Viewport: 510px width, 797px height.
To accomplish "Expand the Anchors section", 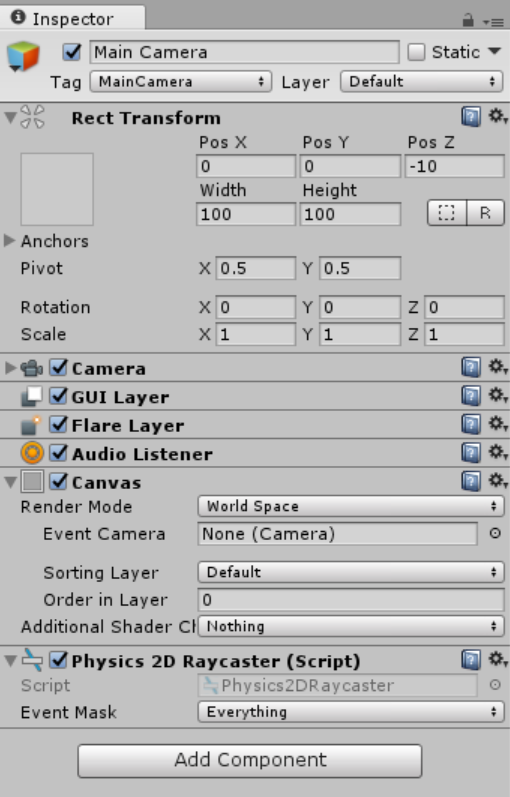I will [9, 240].
